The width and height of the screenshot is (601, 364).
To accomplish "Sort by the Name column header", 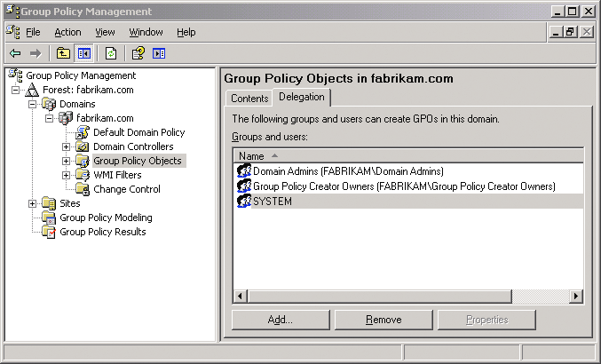I will point(408,156).
